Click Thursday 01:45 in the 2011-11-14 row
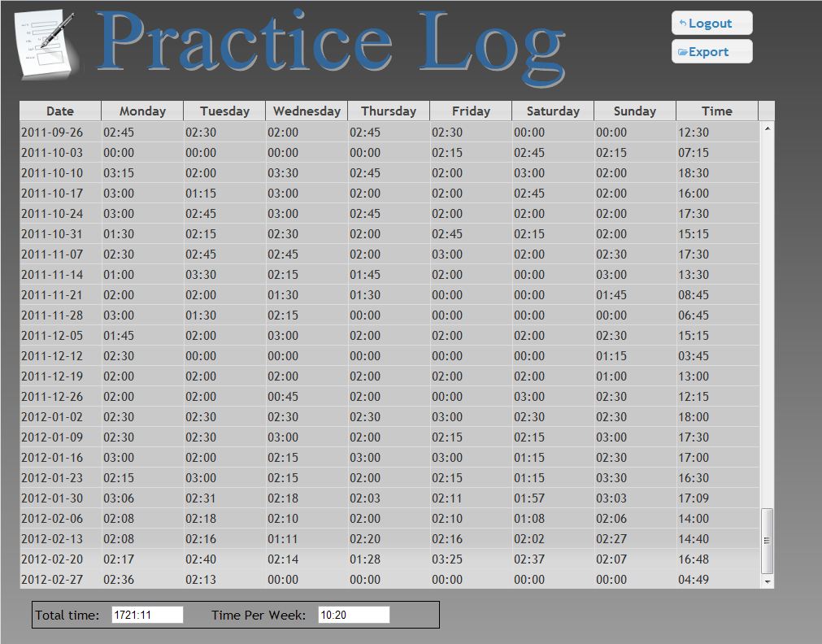 [365, 275]
